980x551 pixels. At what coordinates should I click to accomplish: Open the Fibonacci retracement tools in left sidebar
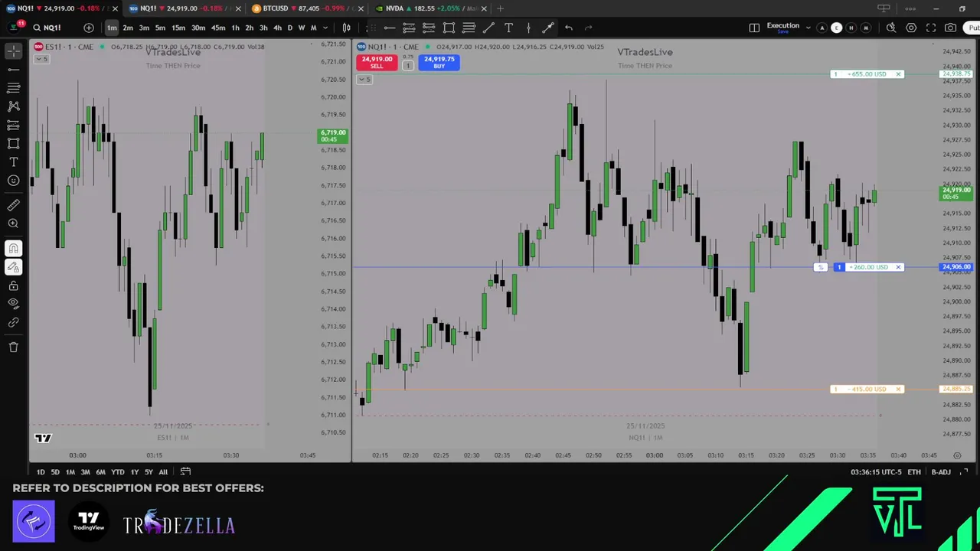click(x=14, y=88)
